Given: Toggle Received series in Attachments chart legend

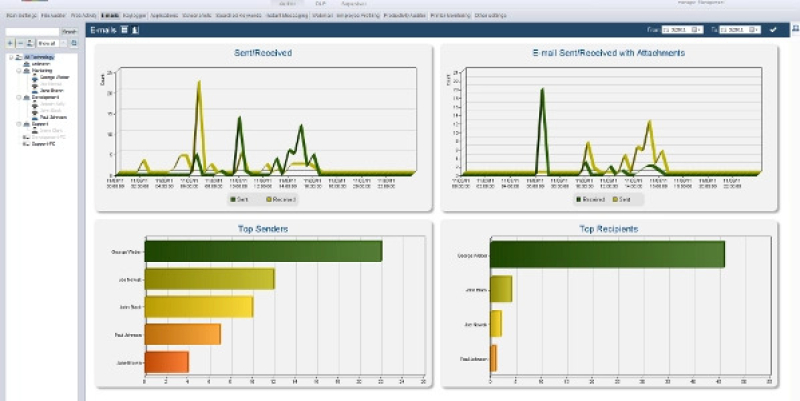Looking at the screenshot, I should [x=590, y=199].
